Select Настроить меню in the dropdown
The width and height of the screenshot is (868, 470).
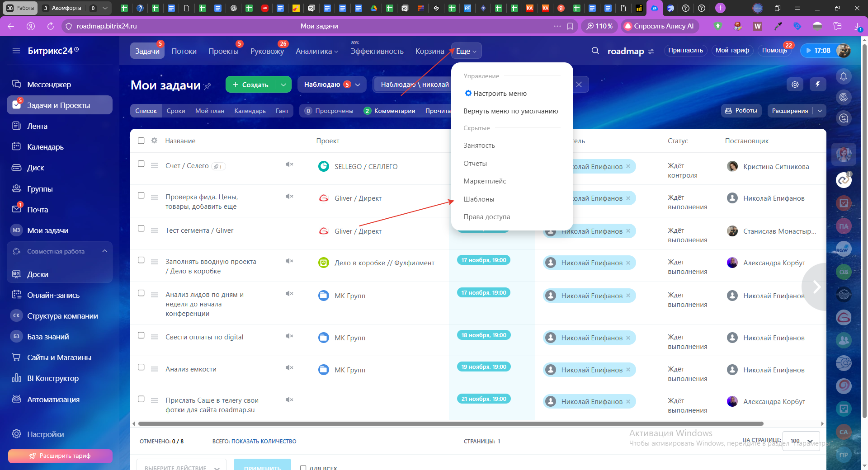coord(495,94)
